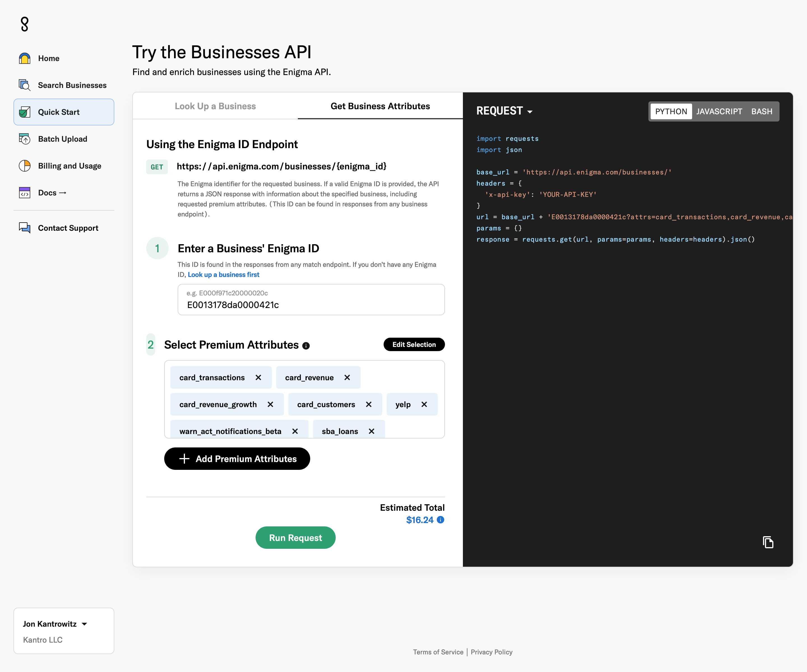Follow 'Look up a business first' link

click(x=223, y=275)
